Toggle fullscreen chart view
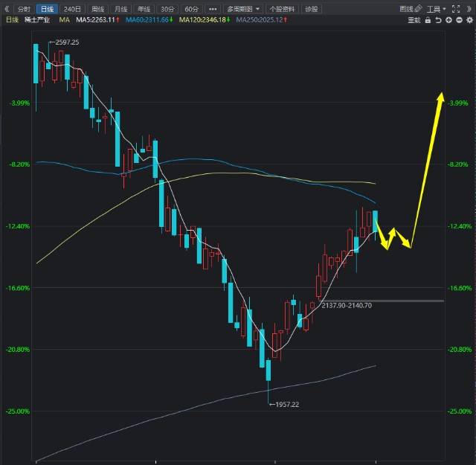Image resolution: width=476 pixels, height=465 pixels. tap(456, 9)
